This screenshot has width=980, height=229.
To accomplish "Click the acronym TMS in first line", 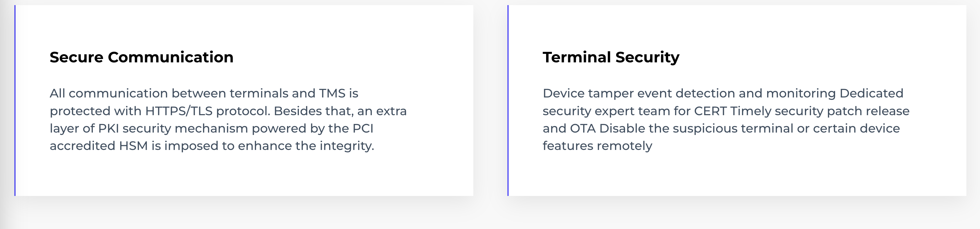I will (x=332, y=93).
